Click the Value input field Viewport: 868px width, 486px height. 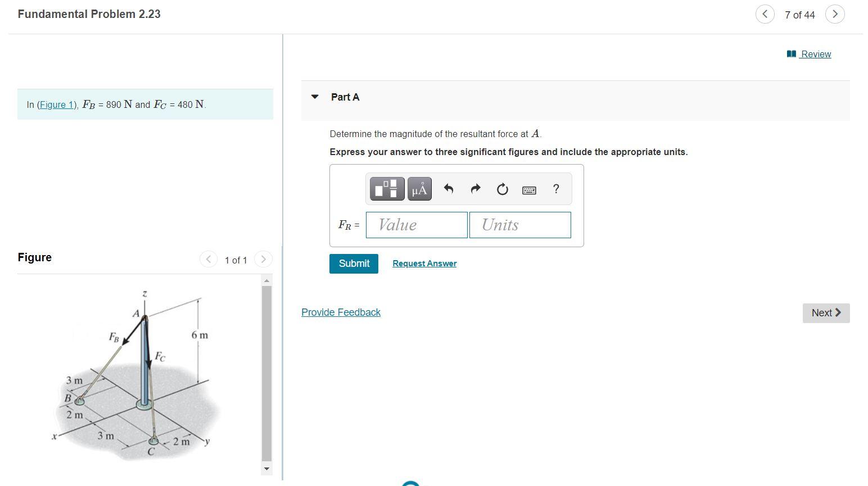[x=417, y=225]
